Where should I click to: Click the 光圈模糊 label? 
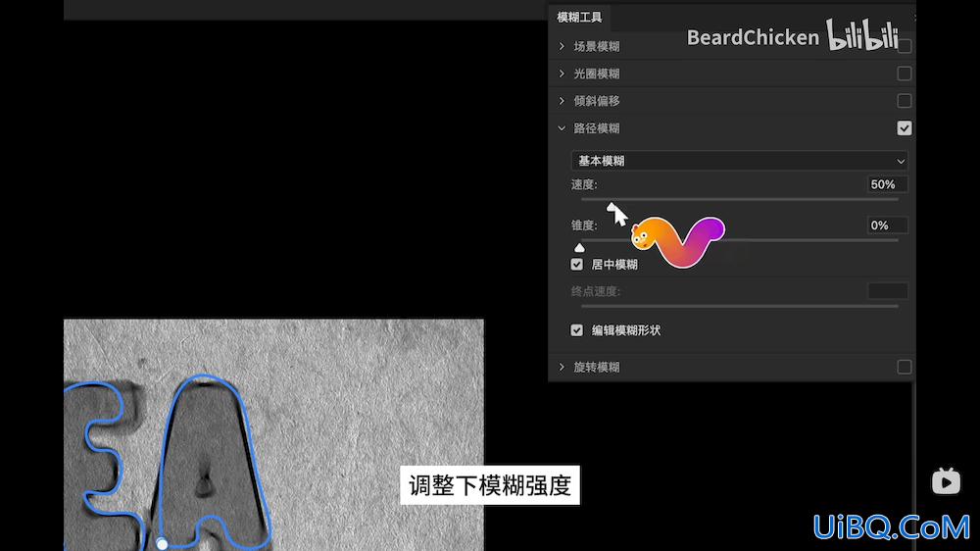click(x=597, y=74)
